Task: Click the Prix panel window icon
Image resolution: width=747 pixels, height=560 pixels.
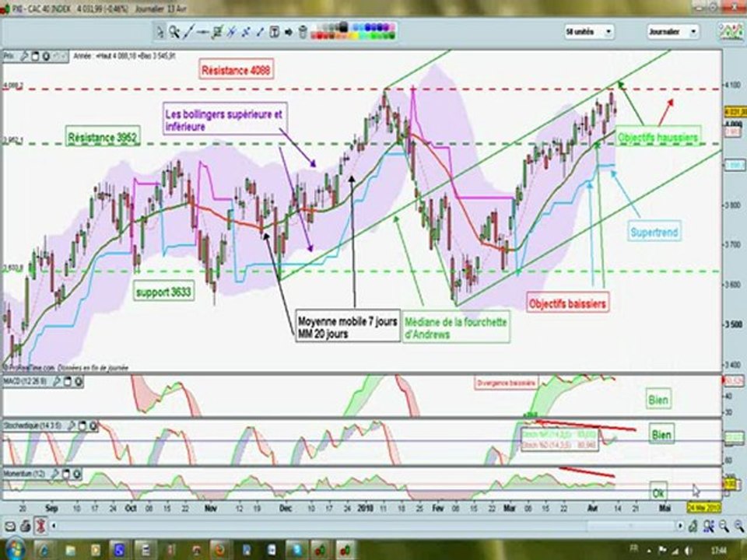Action: point(35,56)
